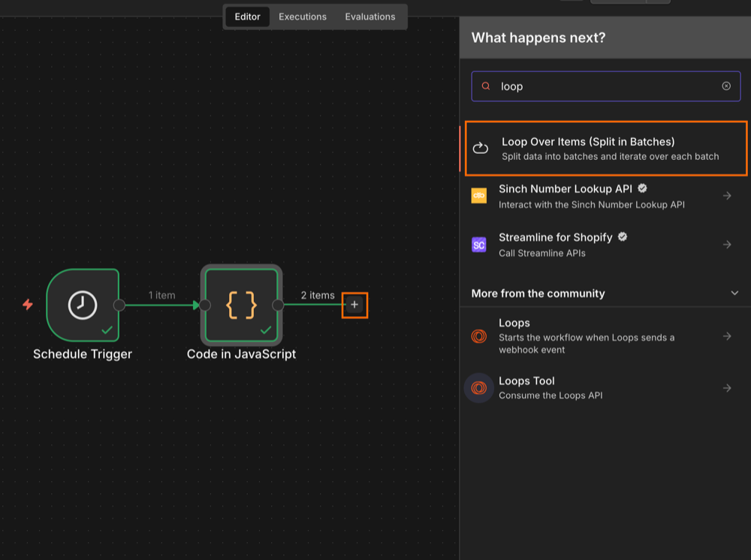Click the plus button after Code node
Screen dimensions: 751x560
pos(354,305)
